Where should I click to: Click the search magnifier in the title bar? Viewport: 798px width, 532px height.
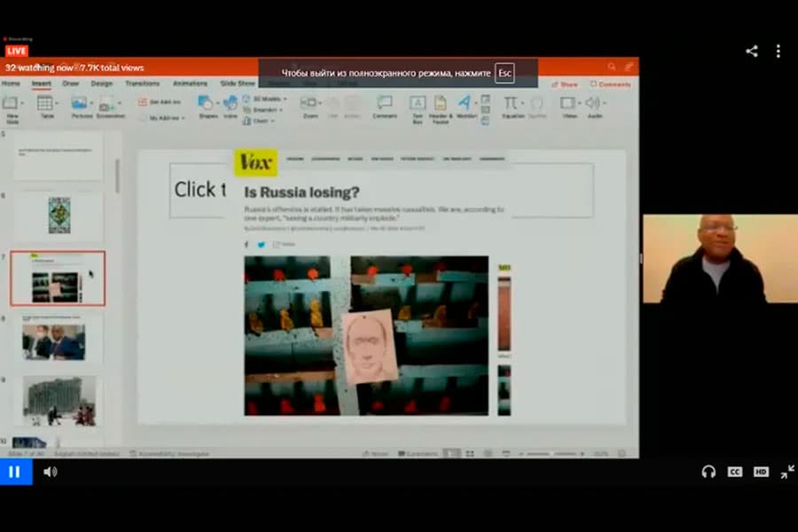611,66
